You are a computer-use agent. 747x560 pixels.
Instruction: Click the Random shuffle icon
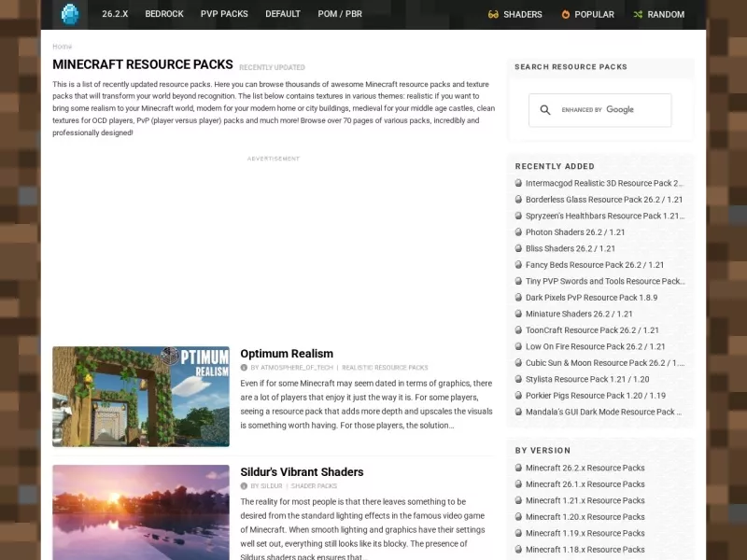638,14
